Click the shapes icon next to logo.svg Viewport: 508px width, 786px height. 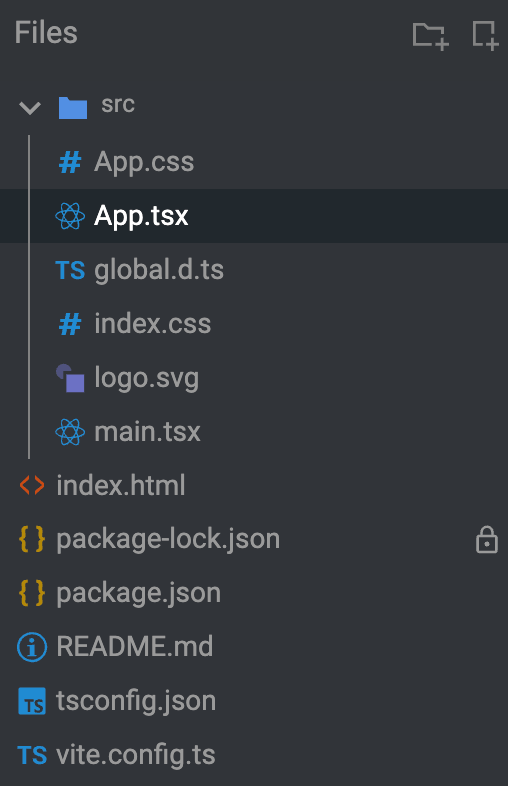coord(70,378)
